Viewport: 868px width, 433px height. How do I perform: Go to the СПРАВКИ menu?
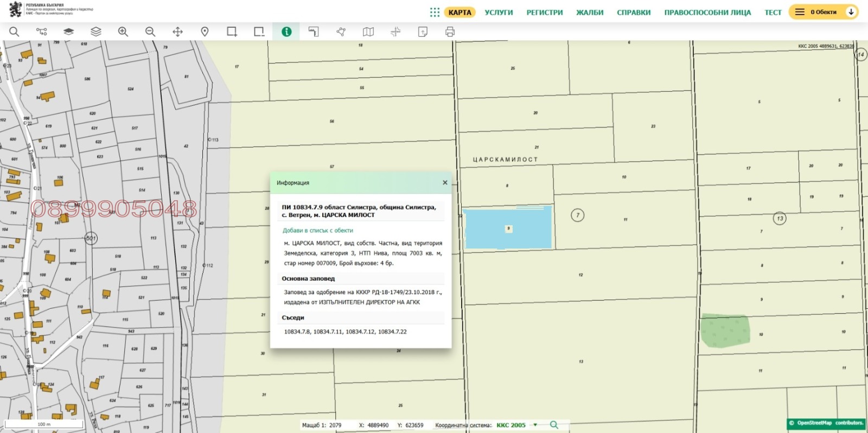pos(633,12)
